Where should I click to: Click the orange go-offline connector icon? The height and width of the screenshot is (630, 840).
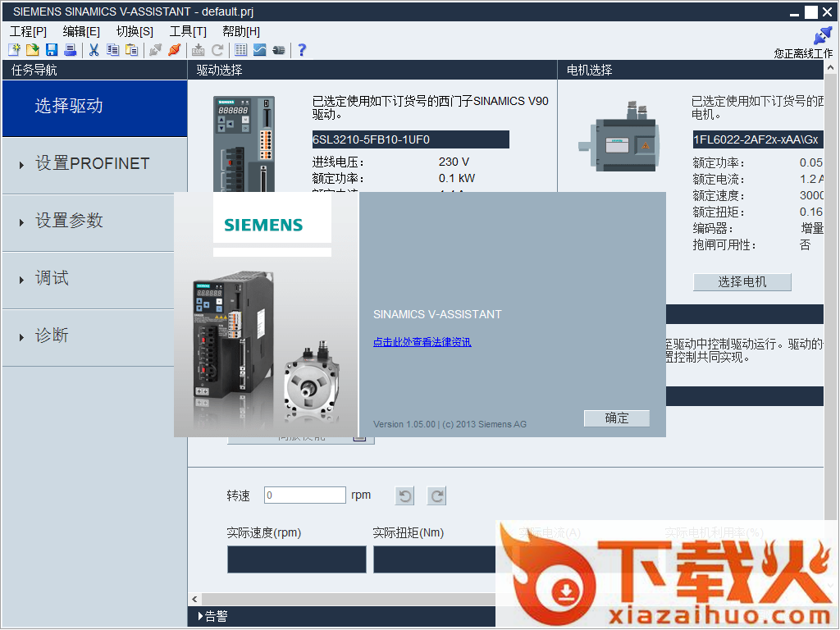point(174,50)
